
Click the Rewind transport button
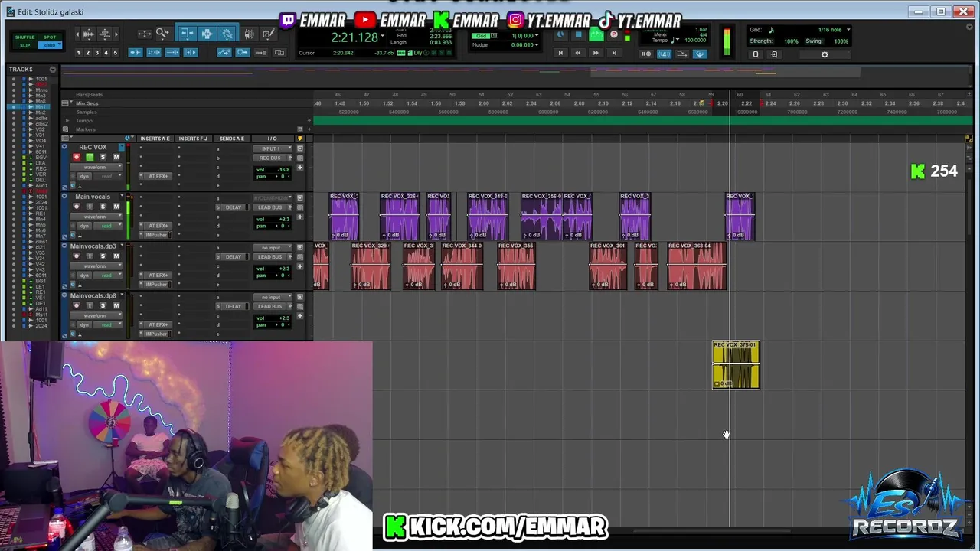[x=578, y=53]
